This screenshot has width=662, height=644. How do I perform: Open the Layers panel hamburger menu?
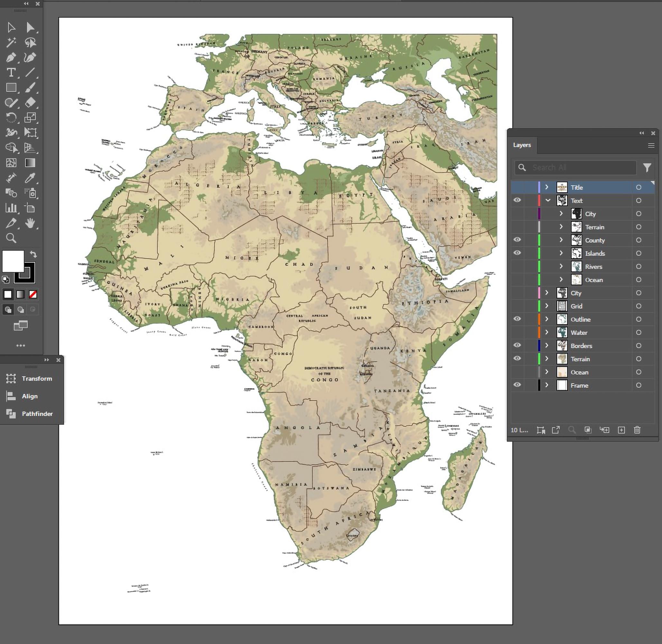point(651,146)
